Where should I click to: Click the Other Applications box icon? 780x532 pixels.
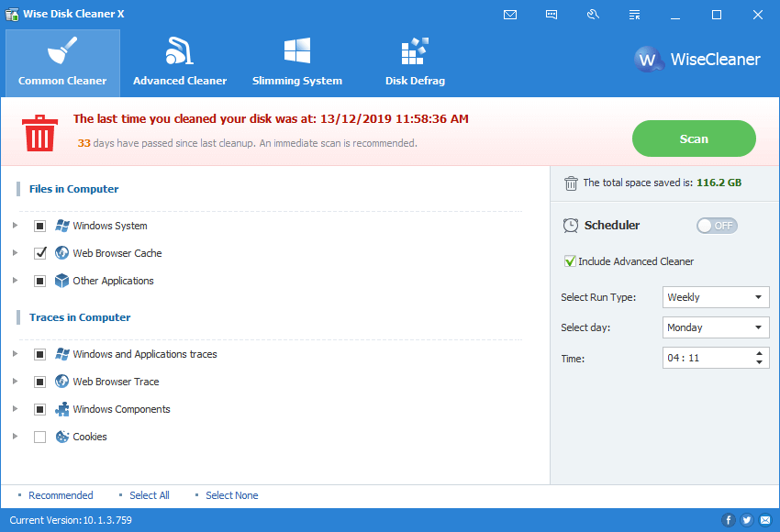[61, 281]
